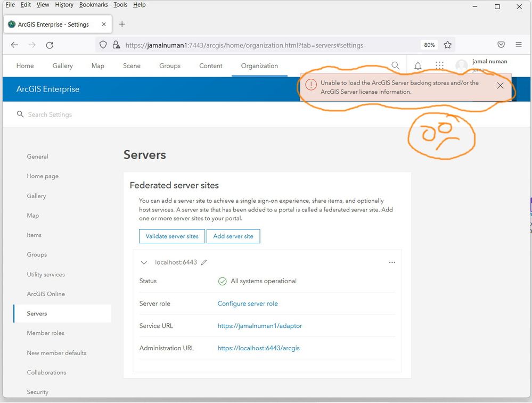The height and width of the screenshot is (403, 532).
Task: Open the File menu
Action: [10, 5]
